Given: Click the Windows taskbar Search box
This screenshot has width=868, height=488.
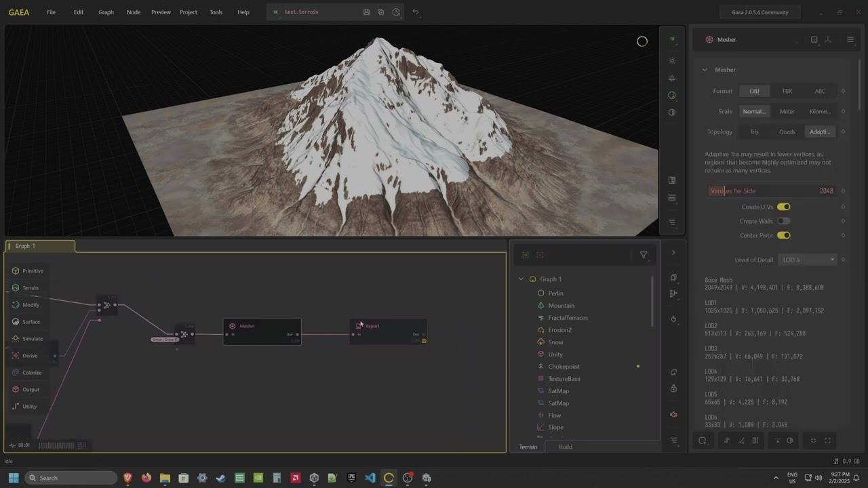Looking at the screenshot, I should coord(71,478).
